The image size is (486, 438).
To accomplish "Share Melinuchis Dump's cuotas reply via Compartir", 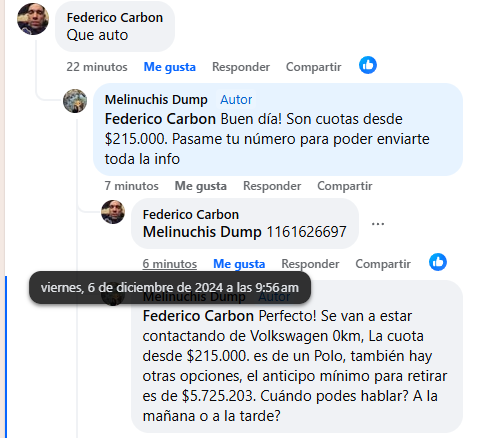I will tap(345, 186).
